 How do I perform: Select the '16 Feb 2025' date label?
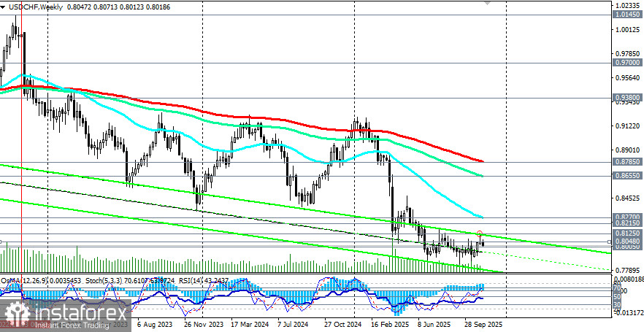coord(389,324)
